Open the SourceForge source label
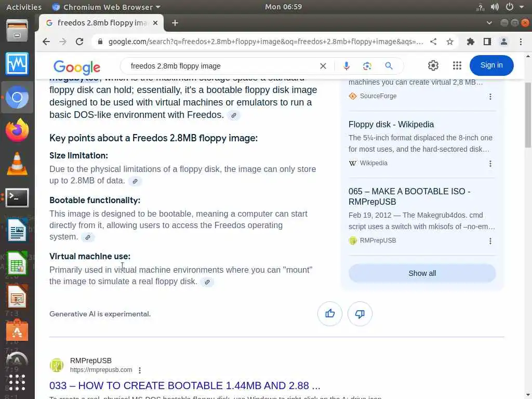Screen dimensions: 532x399 (x=378, y=96)
